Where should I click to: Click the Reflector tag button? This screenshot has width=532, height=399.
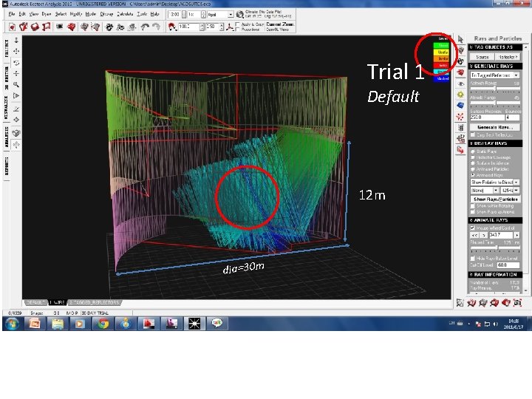click(508, 57)
